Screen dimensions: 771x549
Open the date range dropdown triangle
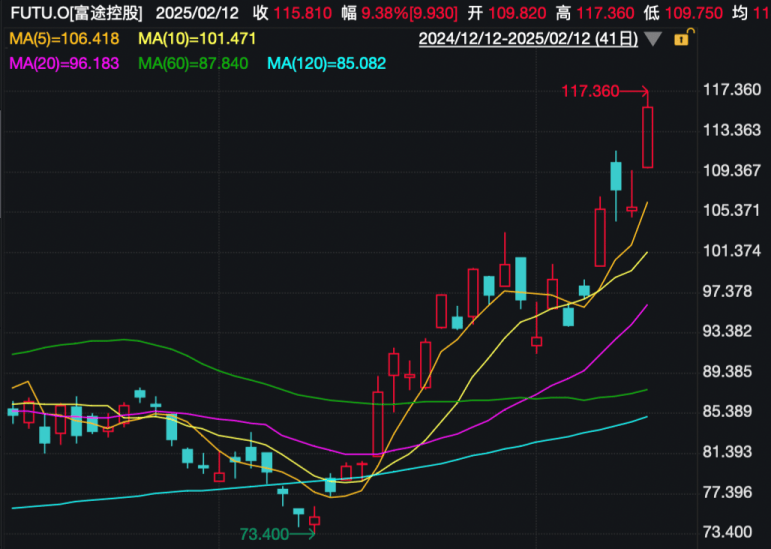[653, 40]
